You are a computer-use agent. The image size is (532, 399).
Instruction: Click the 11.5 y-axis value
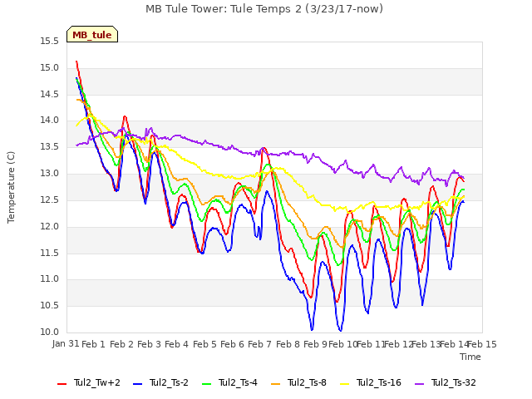tap(50, 253)
